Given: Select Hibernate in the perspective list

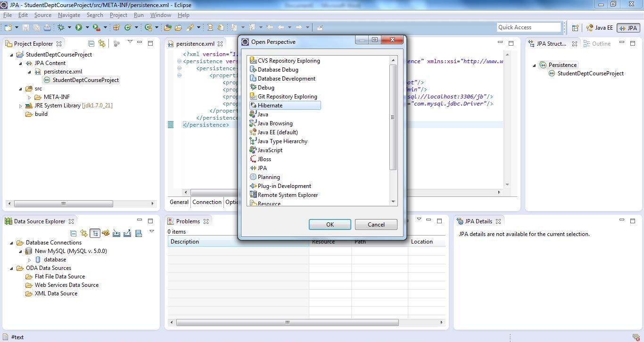Looking at the screenshot, I should (x=270, y=106).
